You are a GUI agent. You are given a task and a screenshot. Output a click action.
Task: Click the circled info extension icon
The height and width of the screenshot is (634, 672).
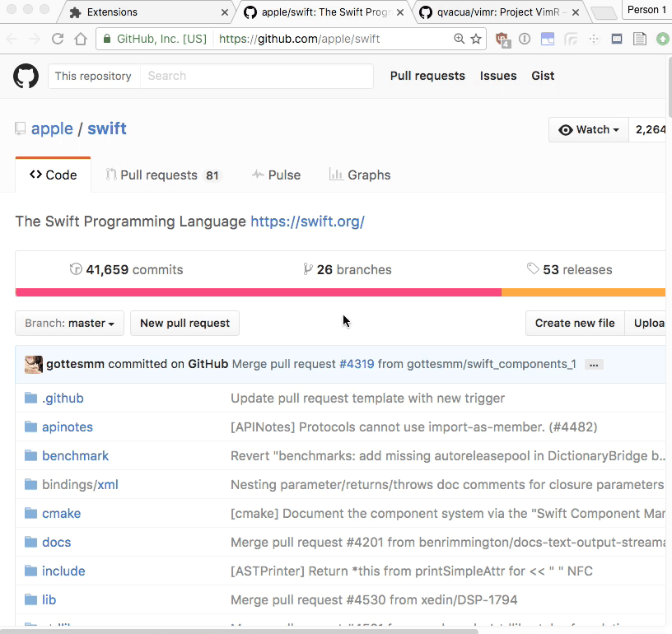(525, 39)
